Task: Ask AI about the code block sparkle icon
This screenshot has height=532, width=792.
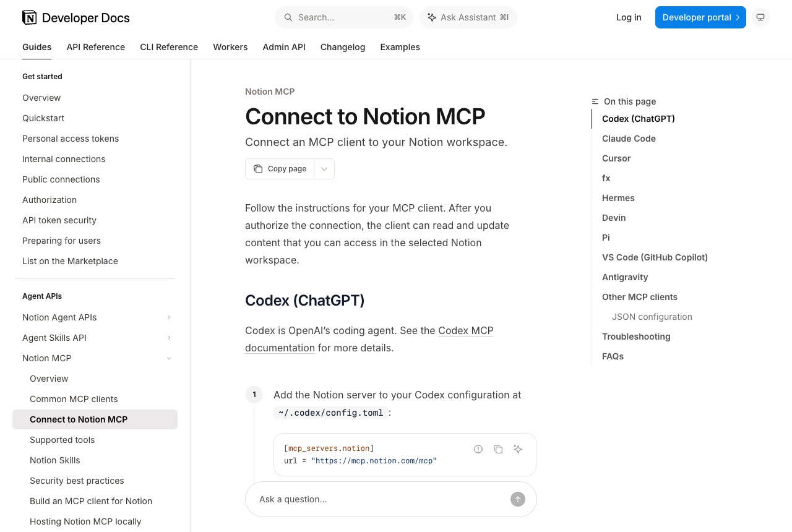Action: click(x=518, y=449)
